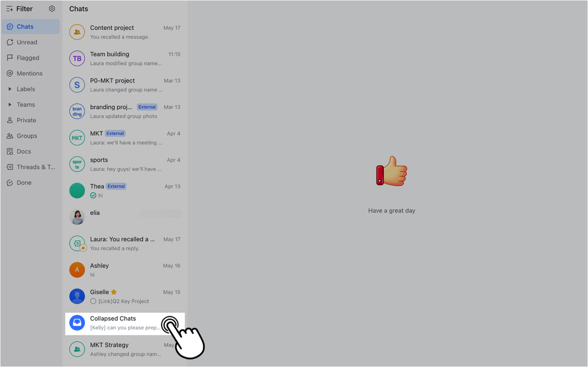Image resolution: width=588 pixels, height=367 pixels.
Task: Expand the Teams section
Action: (10, 105)
